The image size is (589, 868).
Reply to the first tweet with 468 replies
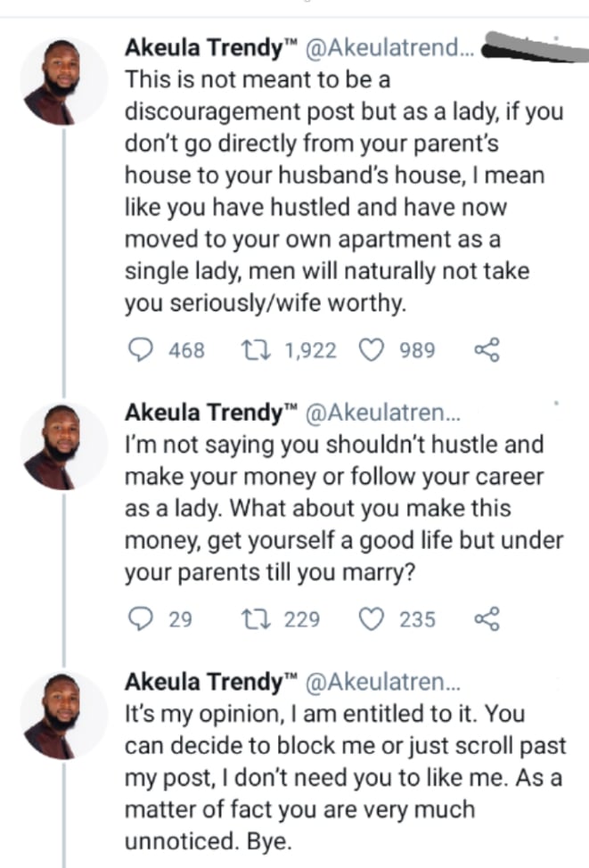pos(138,350)
